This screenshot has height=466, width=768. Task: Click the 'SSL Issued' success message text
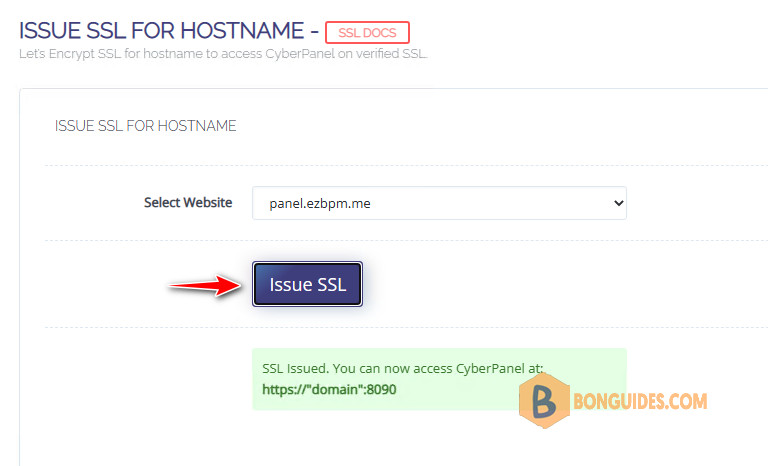click(403, 368)
